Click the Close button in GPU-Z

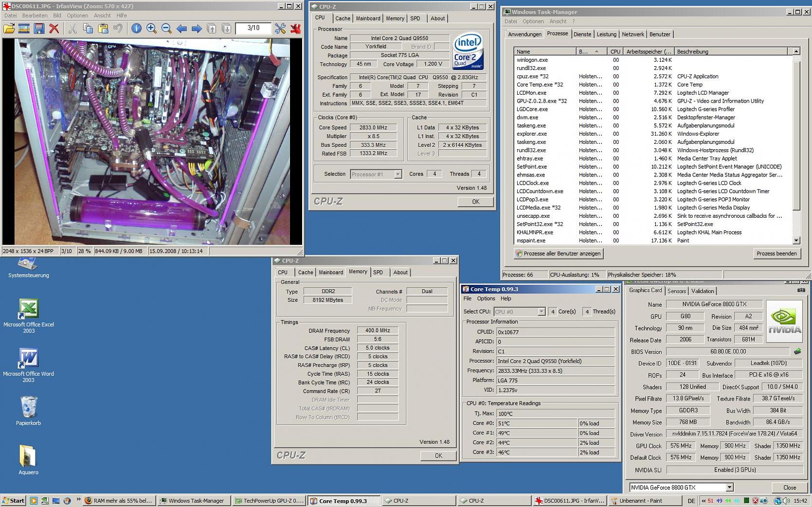790,487
